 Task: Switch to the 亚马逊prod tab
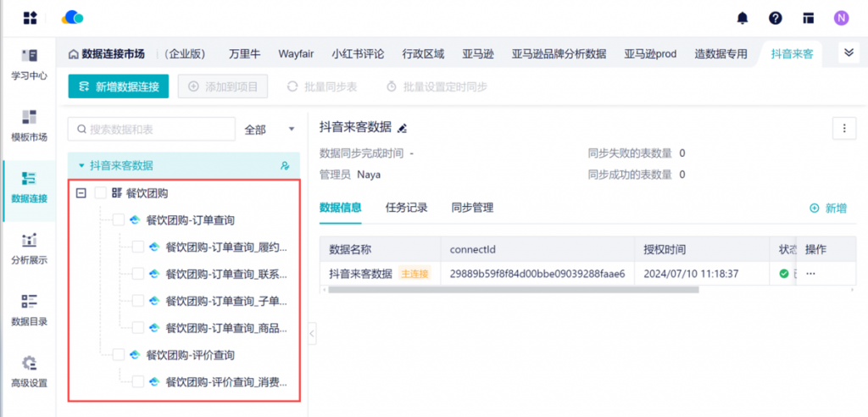(x=651, y=53)
